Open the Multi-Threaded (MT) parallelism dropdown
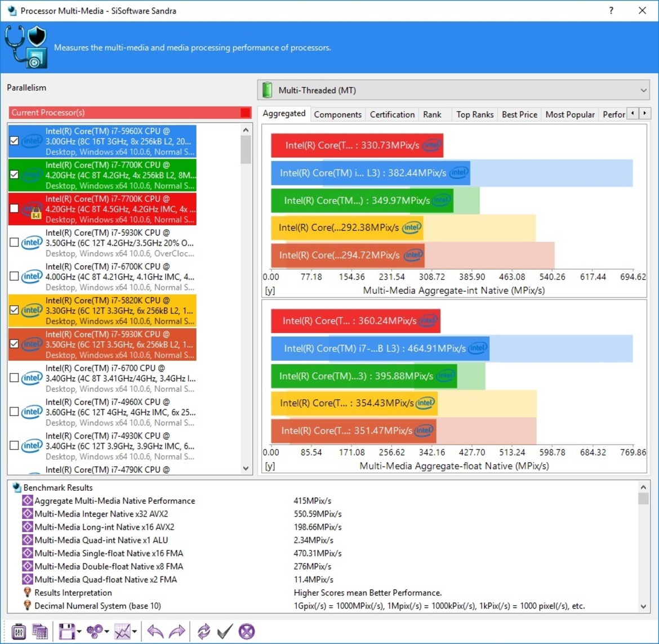Screen dimensions: 659x644 (x=453, y=90)
